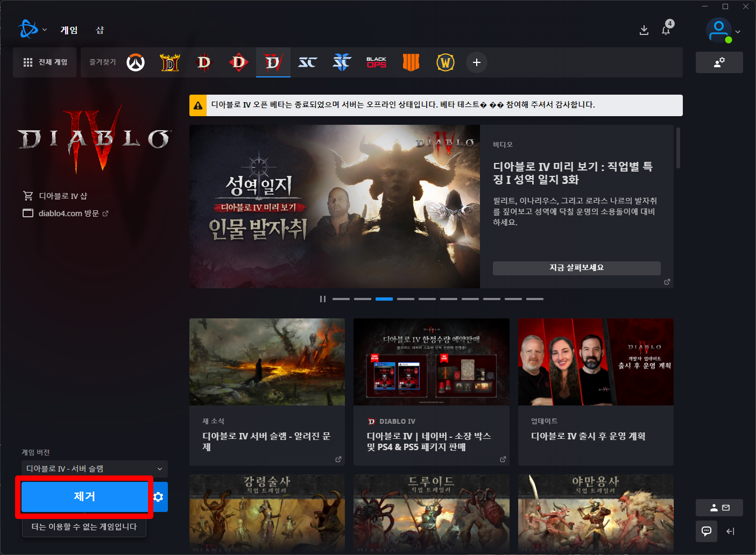Jump to the last carousel slide indicator

(535, 299)
